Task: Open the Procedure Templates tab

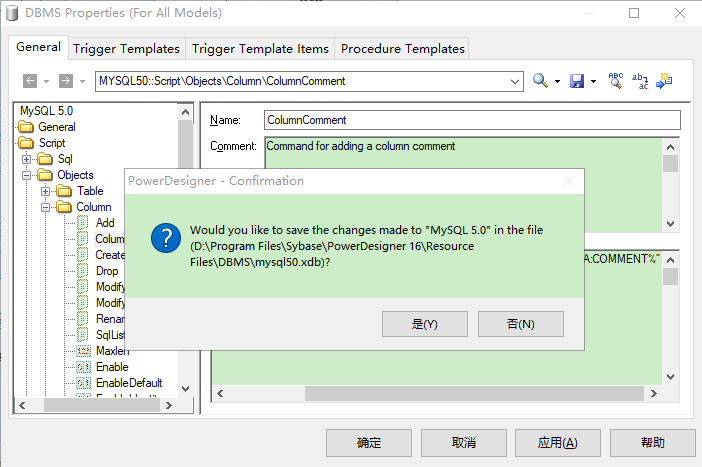Action: [402, 48]
